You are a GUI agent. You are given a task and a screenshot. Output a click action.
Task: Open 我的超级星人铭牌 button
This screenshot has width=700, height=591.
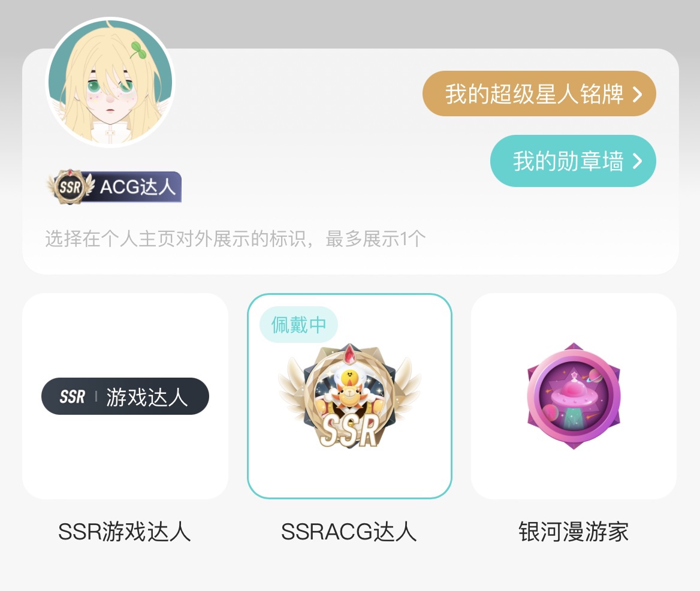click(x=539, y=94)
